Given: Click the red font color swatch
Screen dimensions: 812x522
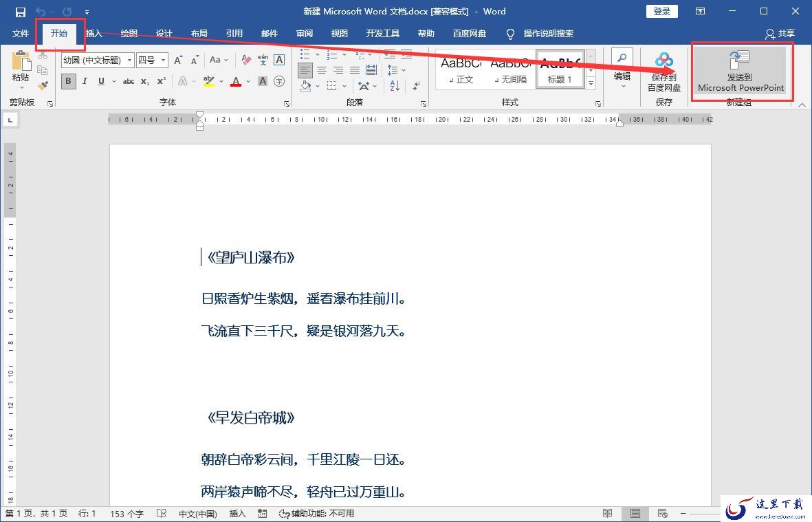Looking at the screenshot, I should point(236,81).
